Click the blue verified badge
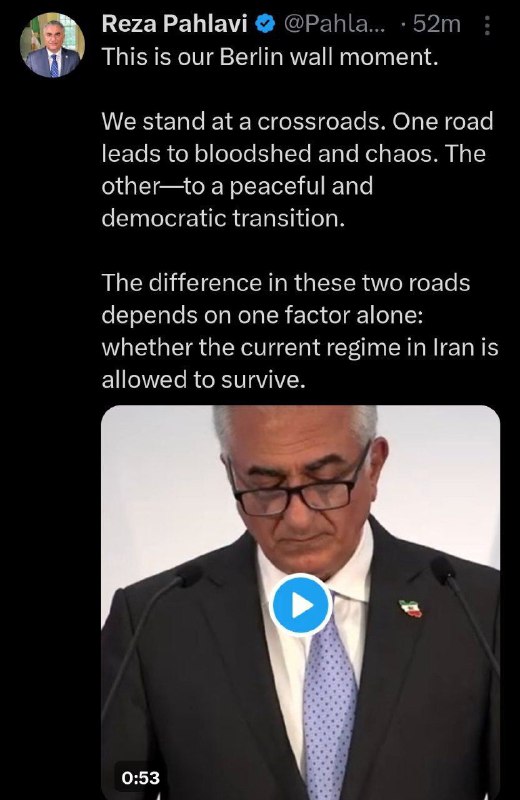 tap(266, 24)
